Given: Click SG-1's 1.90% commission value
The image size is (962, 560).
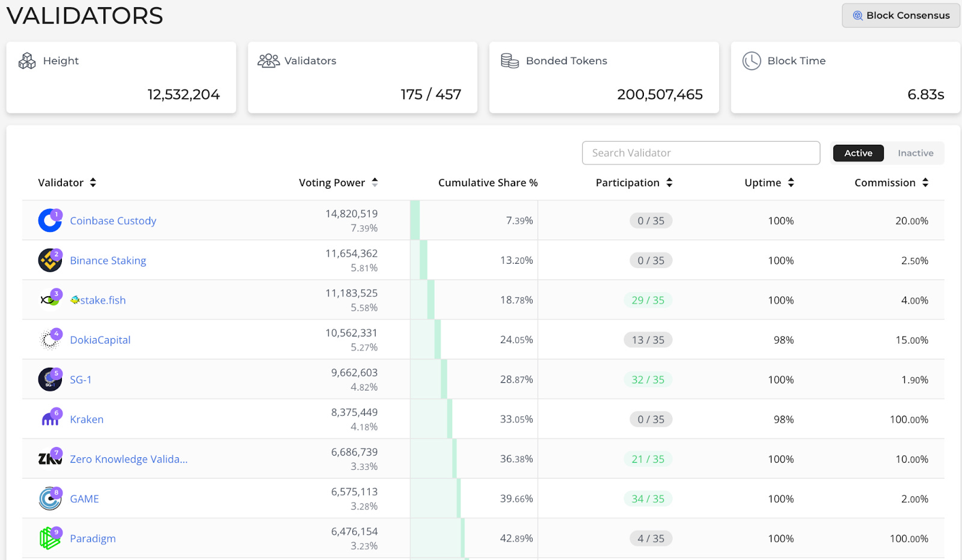Looking at the screenshot, I should pyautogui.click(x=915, y=379).
